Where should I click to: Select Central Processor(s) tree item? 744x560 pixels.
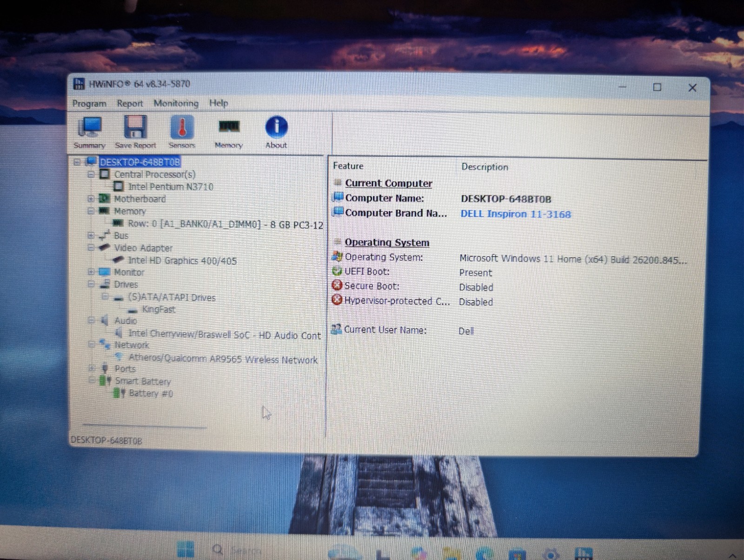coord(155,174)
